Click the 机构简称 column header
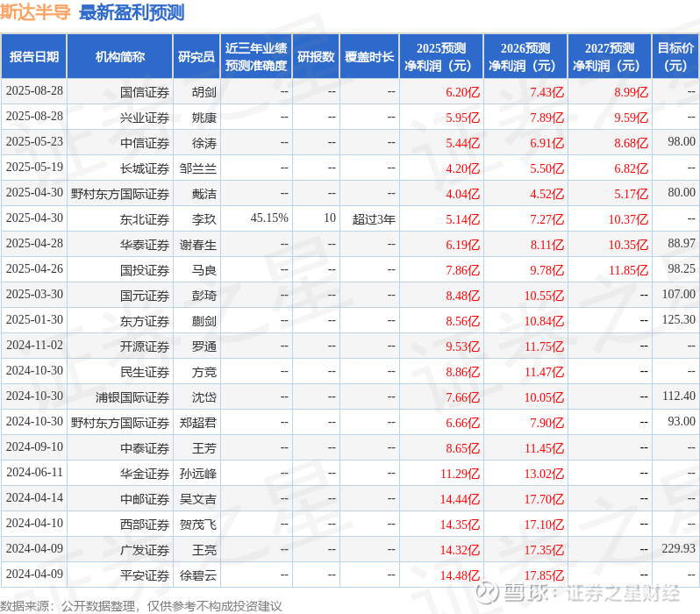The height and width of the screenshot is (614, 700). 119,56
